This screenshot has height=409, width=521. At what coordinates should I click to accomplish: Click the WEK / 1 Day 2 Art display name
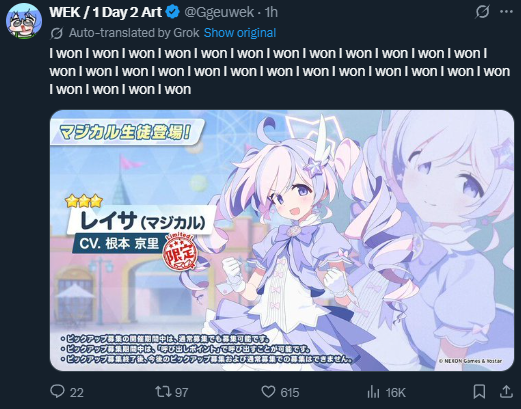coord(105,12)
